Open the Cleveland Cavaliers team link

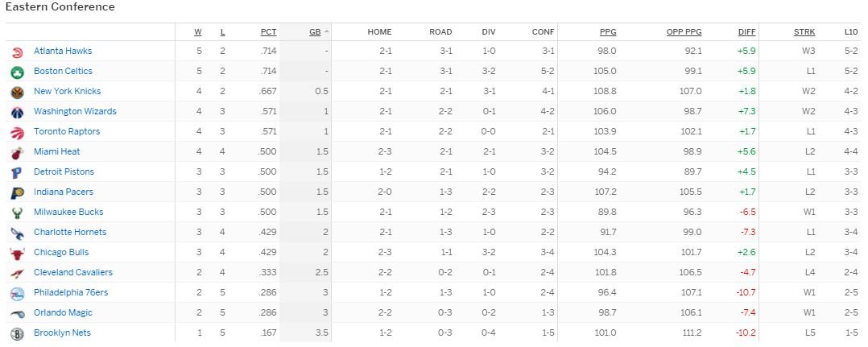point(73,272)
